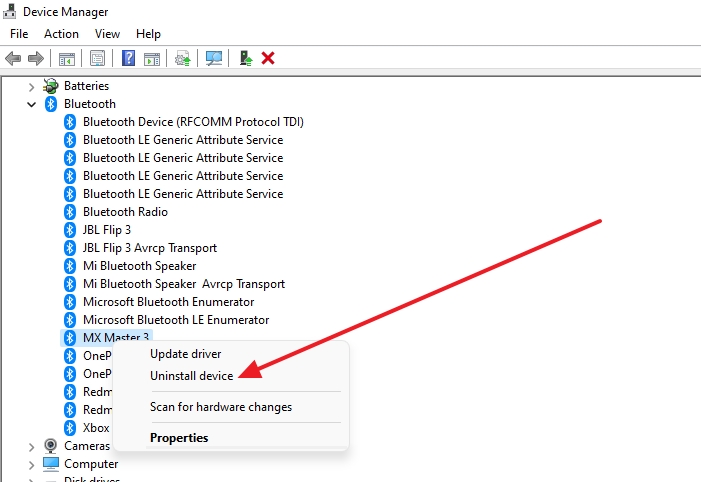The height and width of the screenshot is (482, 701).
Task: Select the Computer category label
Action: [91, 464]
